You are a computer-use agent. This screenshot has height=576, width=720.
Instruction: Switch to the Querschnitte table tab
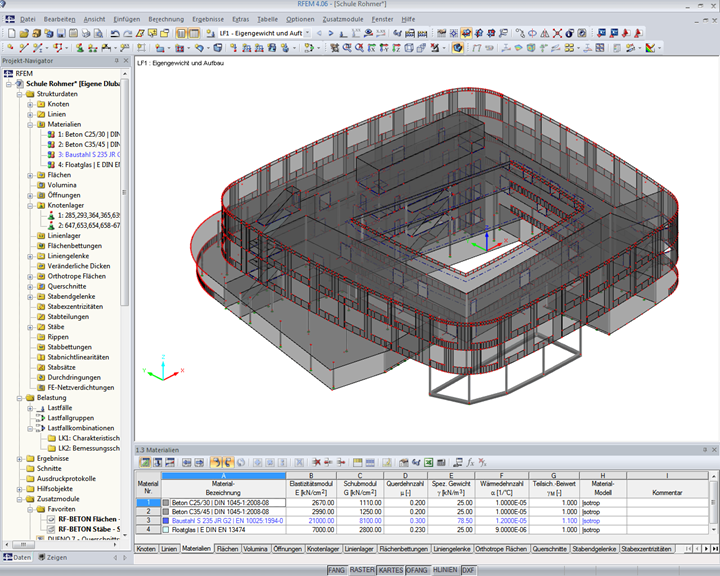point(550,549)
